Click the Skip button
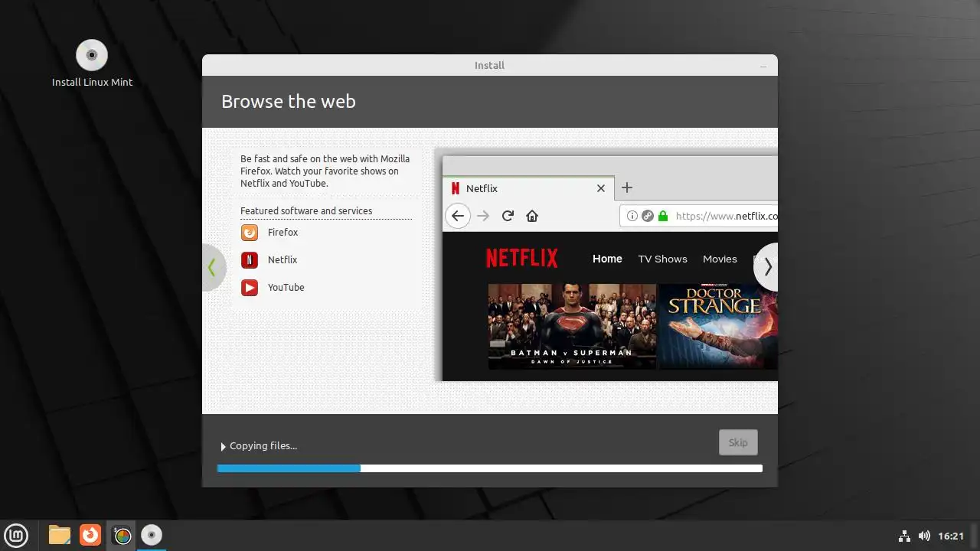Image resolution: width=980 pixels, height=551 pixels. (738, 442)
